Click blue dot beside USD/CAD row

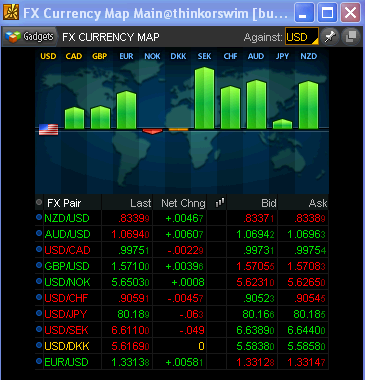coord(39,249)
